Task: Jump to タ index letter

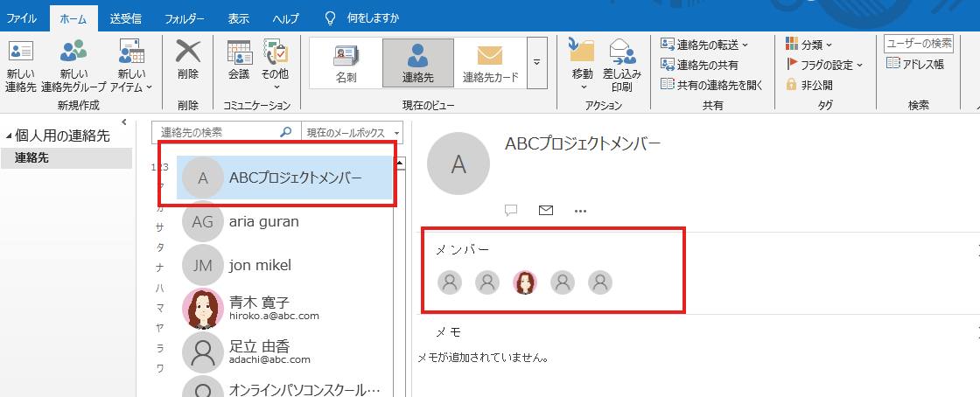Action: [160, 247]
